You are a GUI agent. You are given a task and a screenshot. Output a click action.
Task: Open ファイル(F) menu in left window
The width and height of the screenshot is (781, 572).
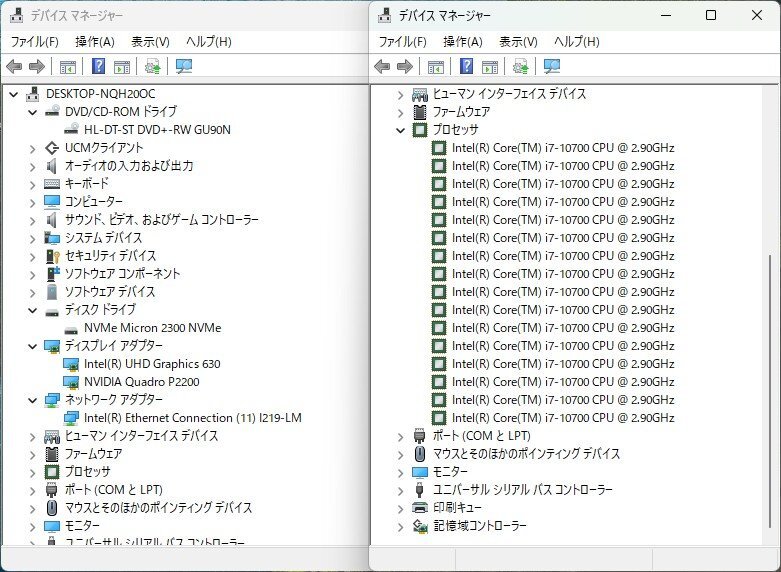click(34, 42)
